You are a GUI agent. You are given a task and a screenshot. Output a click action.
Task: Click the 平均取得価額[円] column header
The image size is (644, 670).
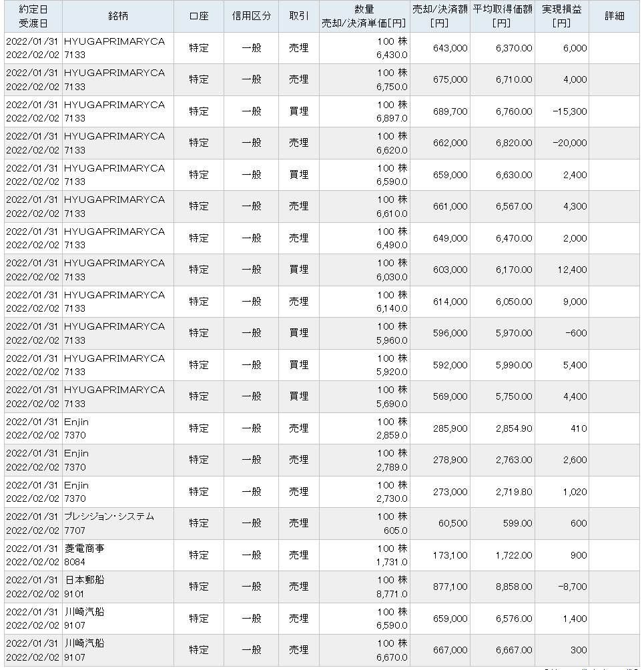click(502, 16)
